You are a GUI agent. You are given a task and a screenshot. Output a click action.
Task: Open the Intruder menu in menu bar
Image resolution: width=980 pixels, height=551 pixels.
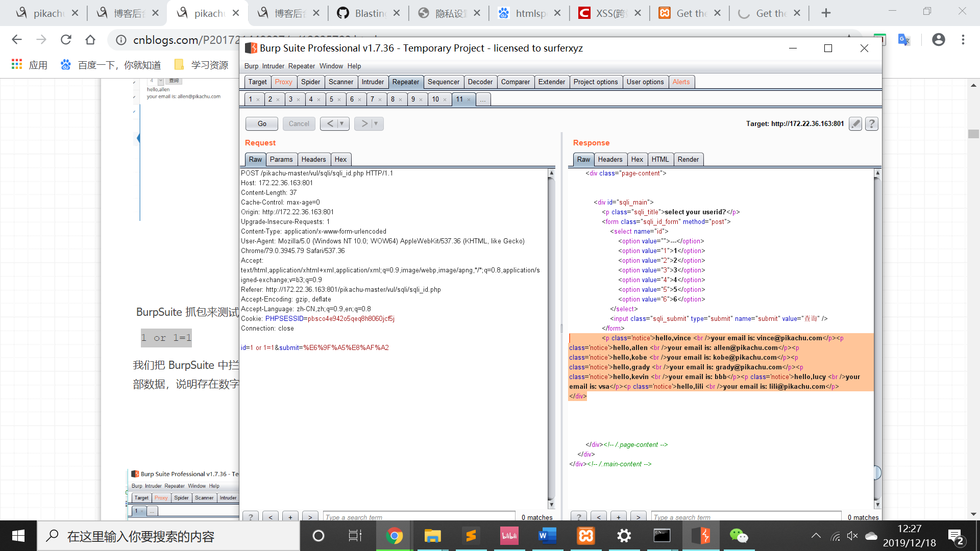pos(273,66)
